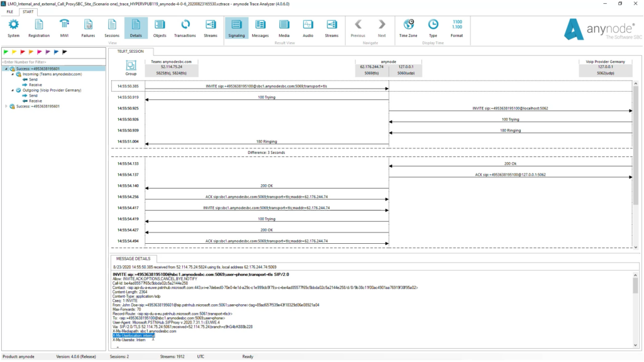Change the Time Zone setting

pyautogui.click(x=408, y=28)
